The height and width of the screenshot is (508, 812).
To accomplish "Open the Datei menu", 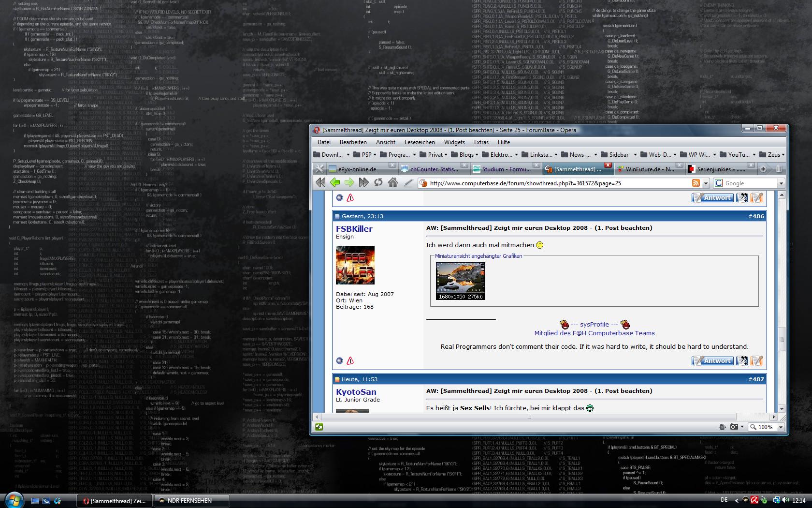I will (x=324, y=142).
